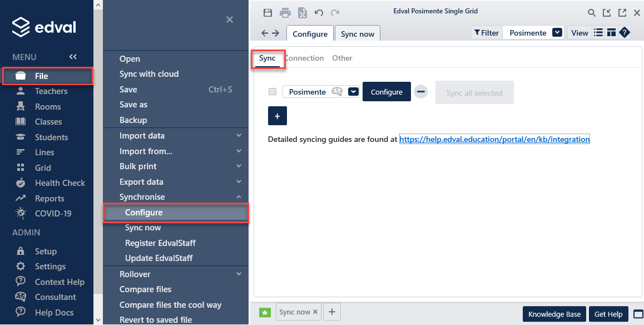Expand the Import from... submenu

pyautogui.click(x=239, y=151)
